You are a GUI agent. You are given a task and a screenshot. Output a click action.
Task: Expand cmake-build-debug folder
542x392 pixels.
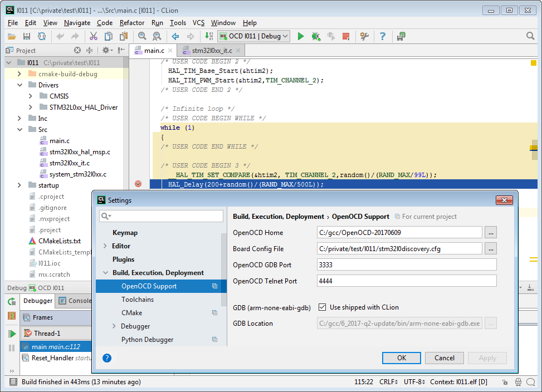click(x=19, y=74)
